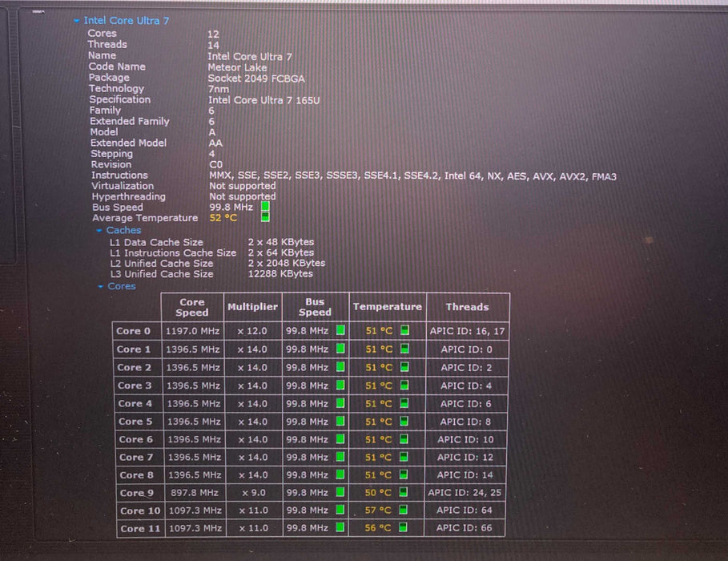Click Core 2 temperature indicator icon
Screen dimensions: 728x561
tap(405, 367)
